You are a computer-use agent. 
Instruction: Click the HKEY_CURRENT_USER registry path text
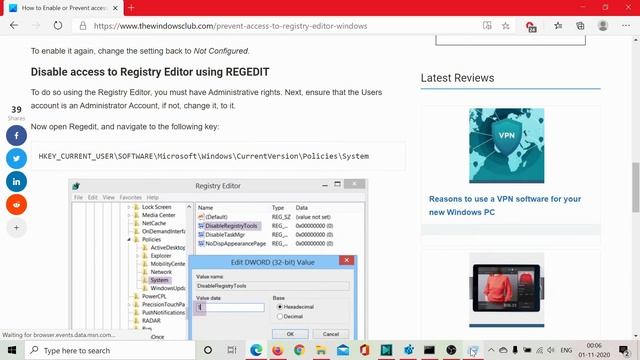[204, 156]
